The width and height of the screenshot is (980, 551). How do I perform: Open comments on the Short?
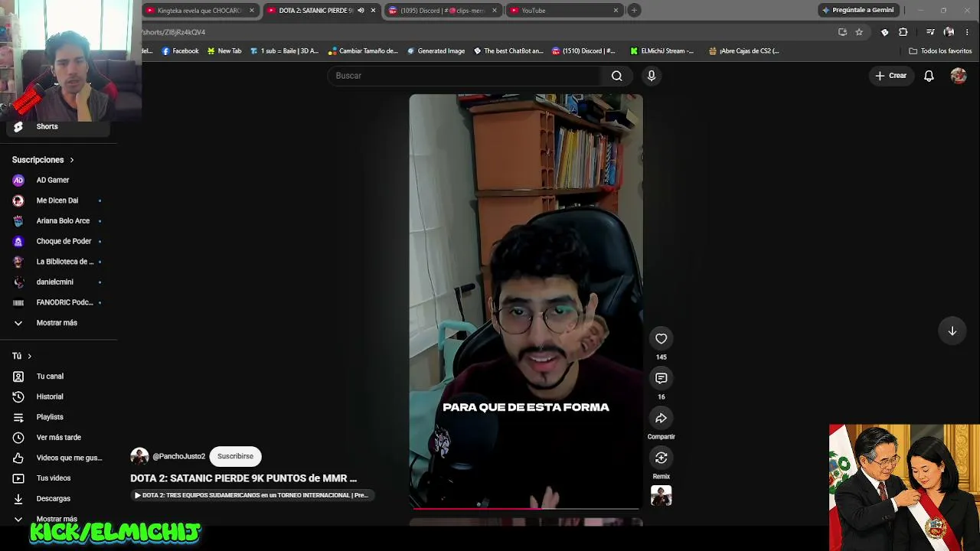point(661,378)
